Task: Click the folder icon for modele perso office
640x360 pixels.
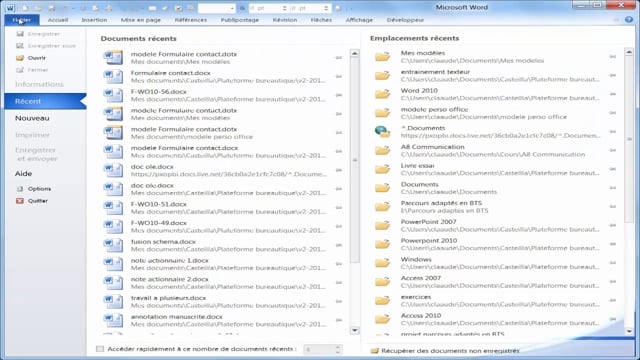Action: 382,113
